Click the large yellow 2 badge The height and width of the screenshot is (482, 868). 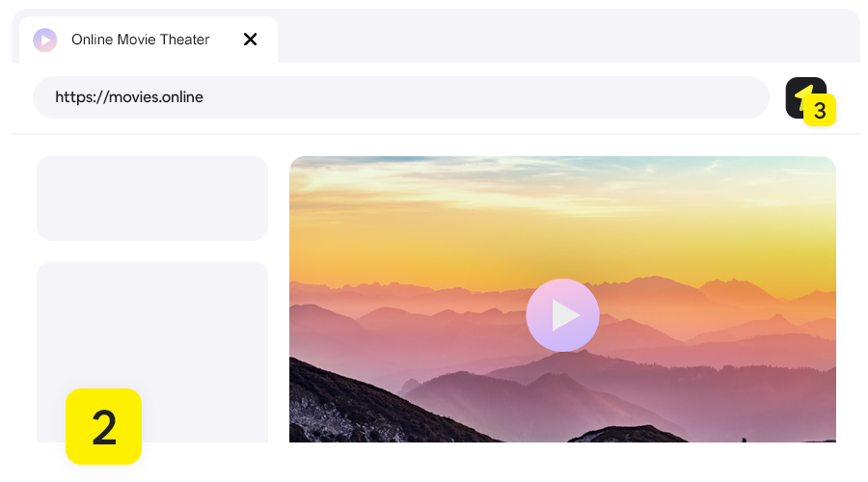(103, 426)
